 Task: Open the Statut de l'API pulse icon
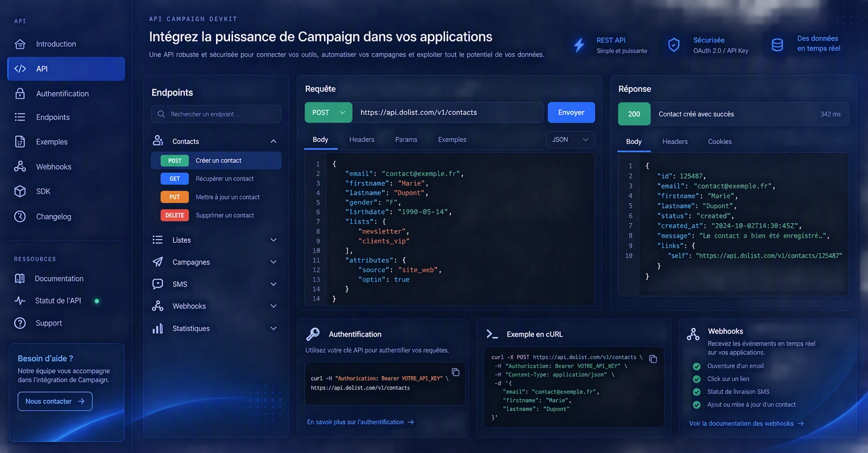pos(20,300)
